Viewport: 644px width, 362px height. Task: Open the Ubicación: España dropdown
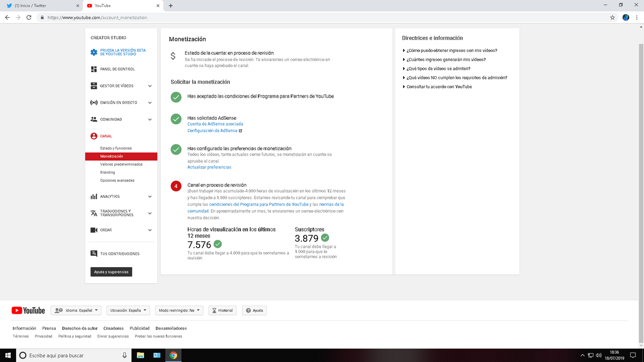pyautogui.click(x=129, y=311)
